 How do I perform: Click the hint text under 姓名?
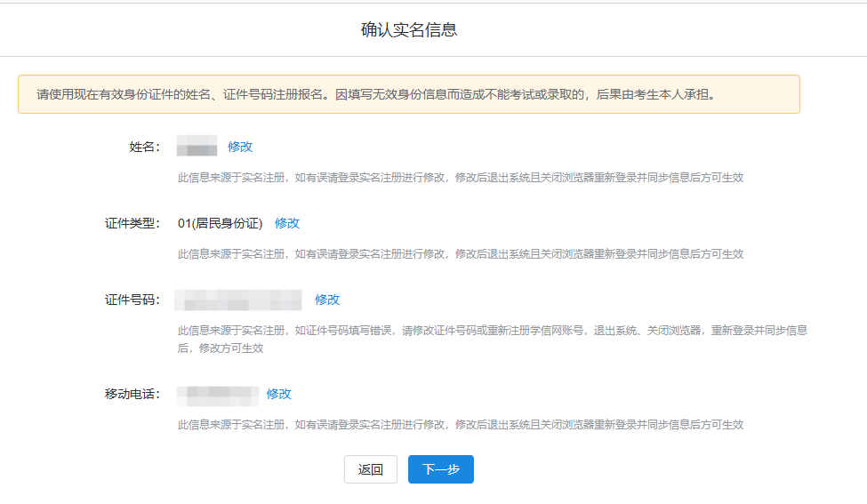(460, 178)
